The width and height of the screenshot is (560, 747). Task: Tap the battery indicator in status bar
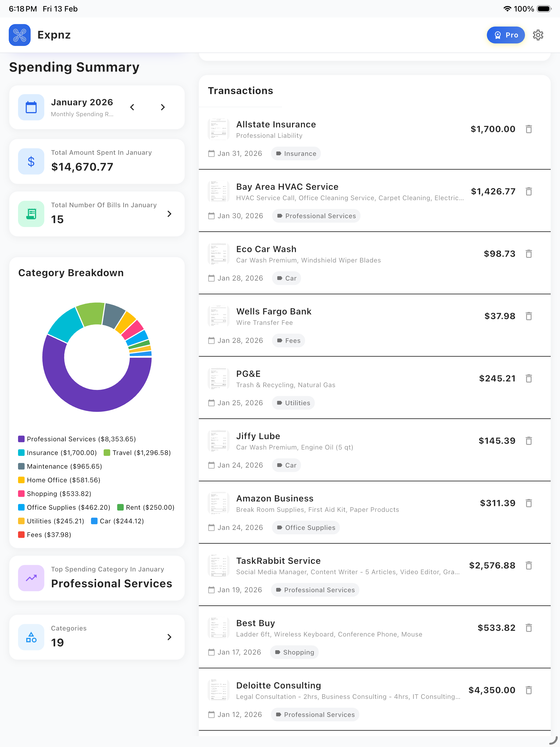(x=544, y=9)
